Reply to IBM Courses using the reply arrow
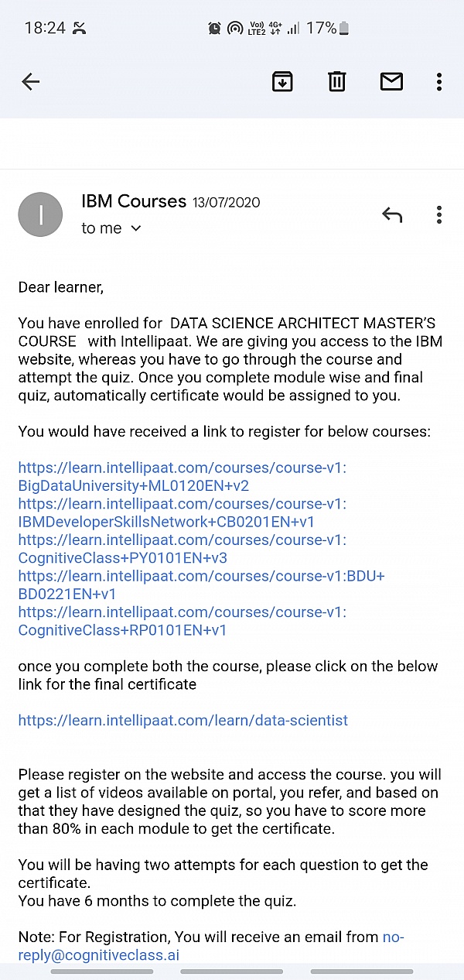 (x=392, y=214)
